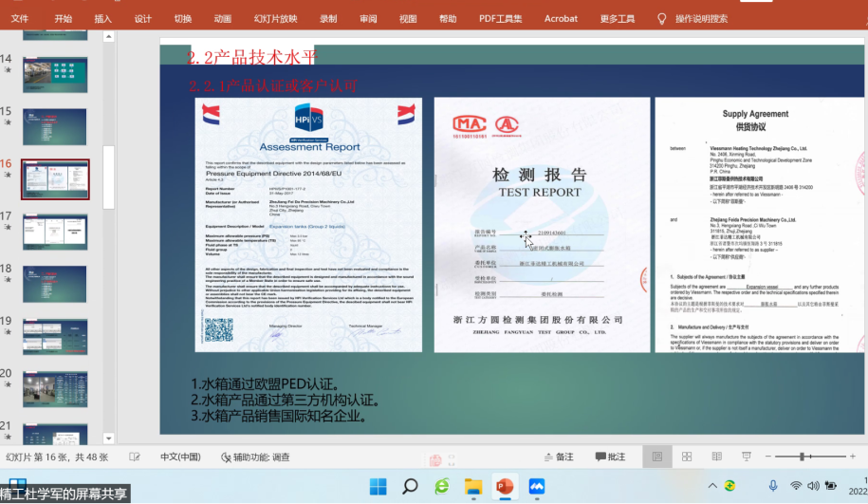The height and width of the screenshot is (504, 868).
Task: Select slide 17 thumbnail
Action: coord(55,232)
